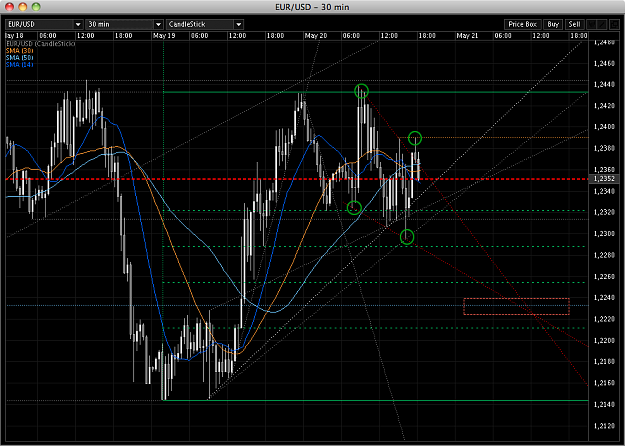Open the EUR/USD symbol dropdown
Viewport: 625px width, 446px height.
pos(44,24)
